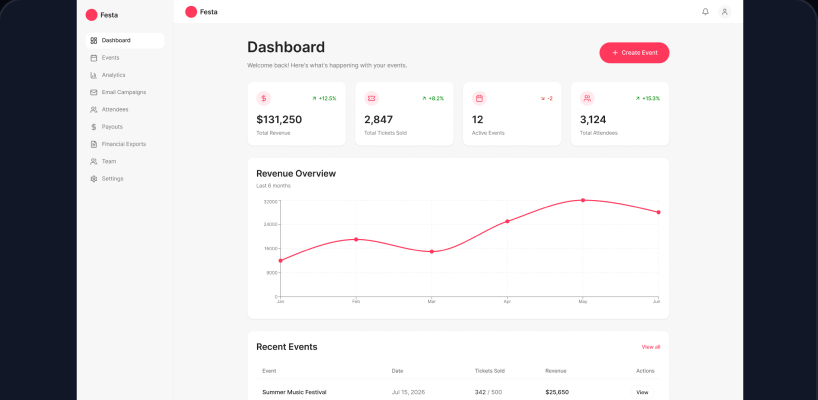Click the $131,250 Total Revenue value
The width and height of the screenshot is (818, 400).
point(279,119)
